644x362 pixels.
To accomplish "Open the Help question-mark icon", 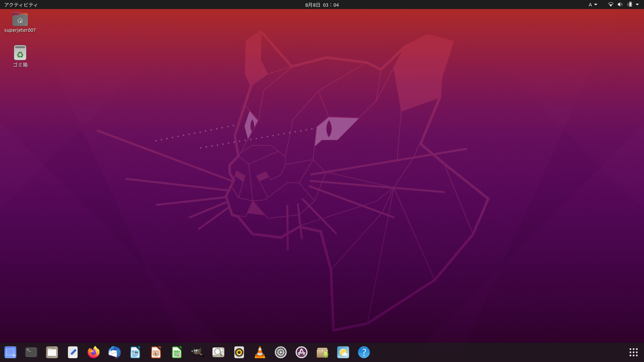I will tap(364, 352).
